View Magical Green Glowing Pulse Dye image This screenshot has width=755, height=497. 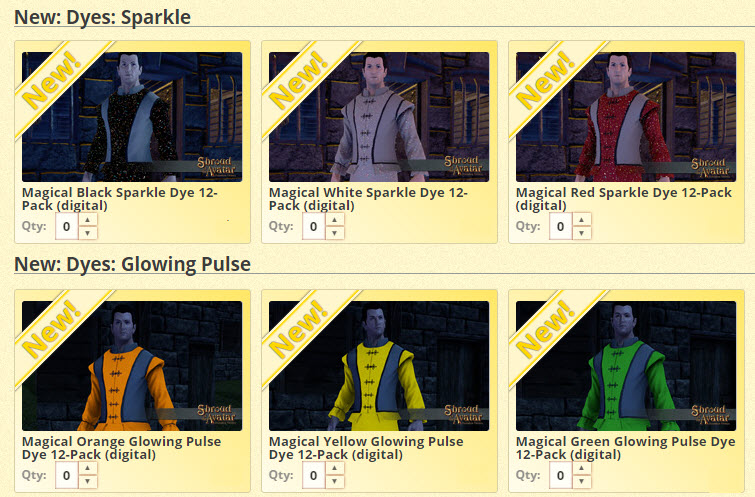[x=626, y=366]
